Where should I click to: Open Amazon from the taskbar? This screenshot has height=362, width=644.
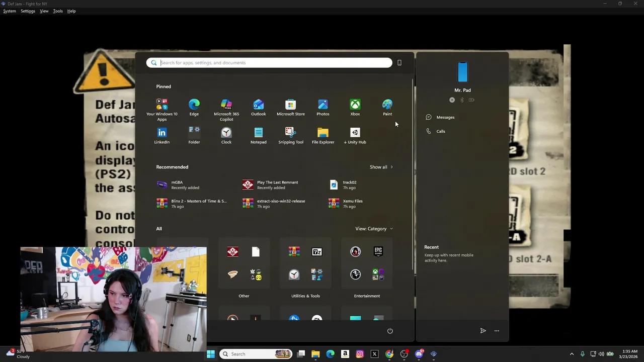(345, 354)
